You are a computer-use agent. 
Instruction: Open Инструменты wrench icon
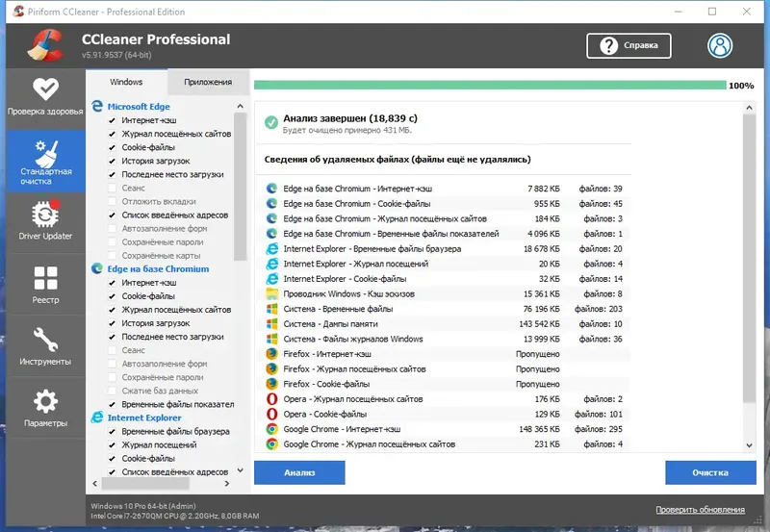click(x=45, y=340)
